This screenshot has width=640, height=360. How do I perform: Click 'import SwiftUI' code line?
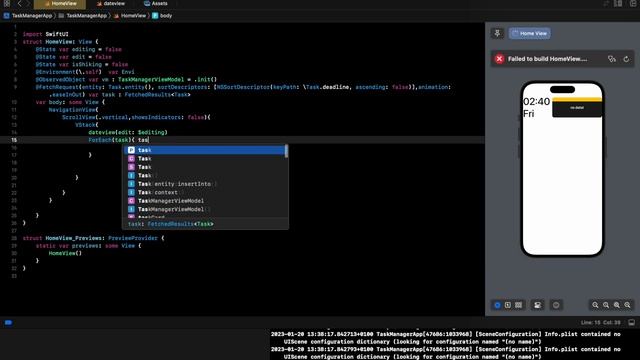tap(45, 34)
